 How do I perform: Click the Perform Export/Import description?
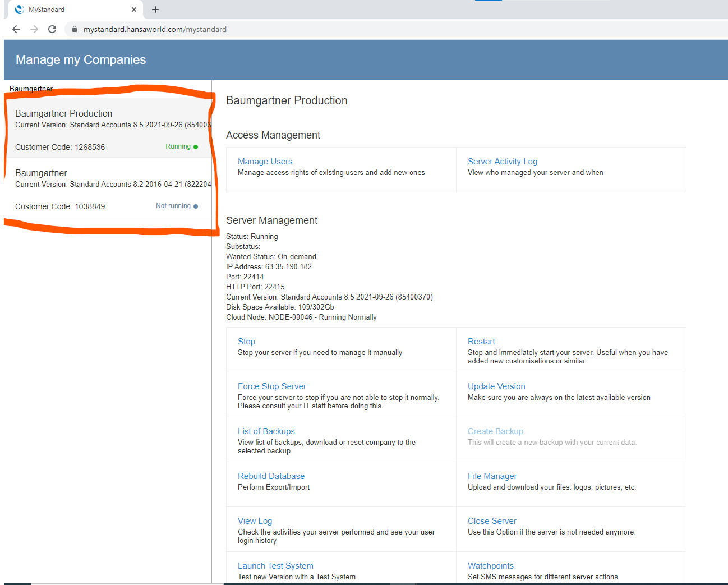point(274,487)
